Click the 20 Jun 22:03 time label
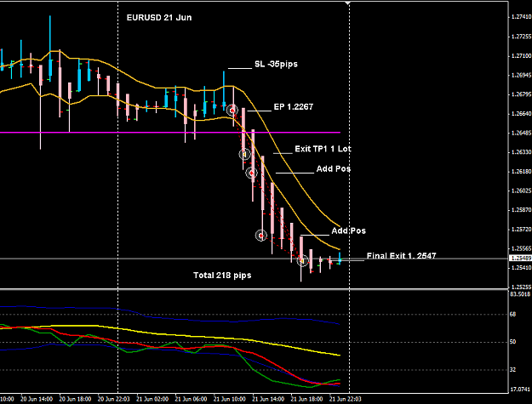This screenshot has height=404, width=532. point(114,399)
